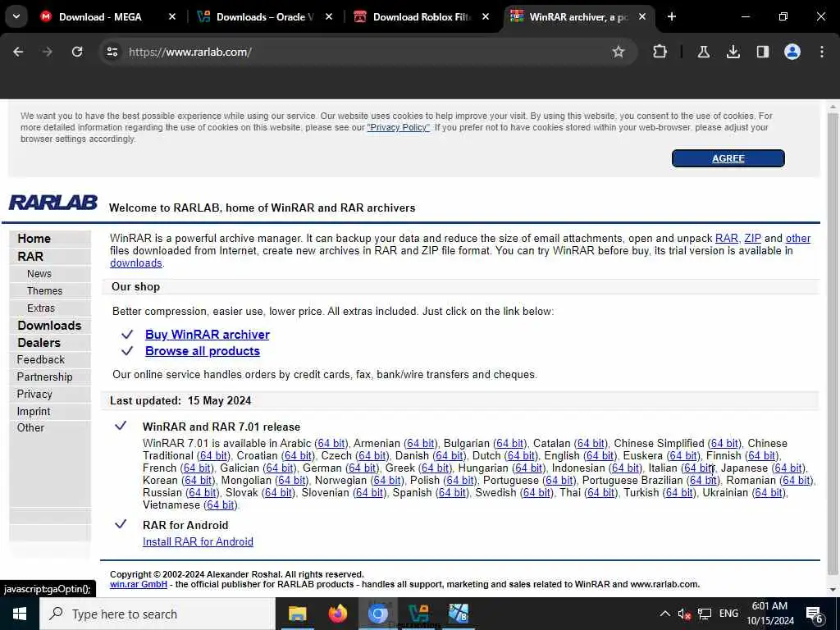Open the win.rar GmbH link in footer
The height and width of the screenshot is (630, 840).
138,584
